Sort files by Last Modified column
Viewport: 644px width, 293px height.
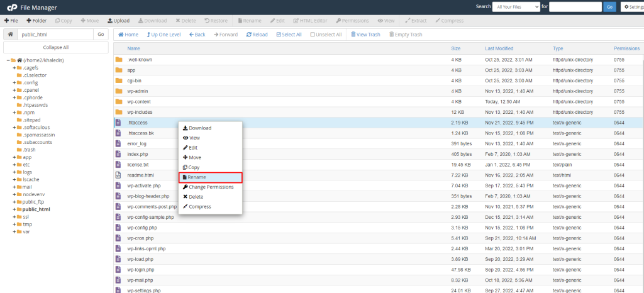tap(499, 48)
